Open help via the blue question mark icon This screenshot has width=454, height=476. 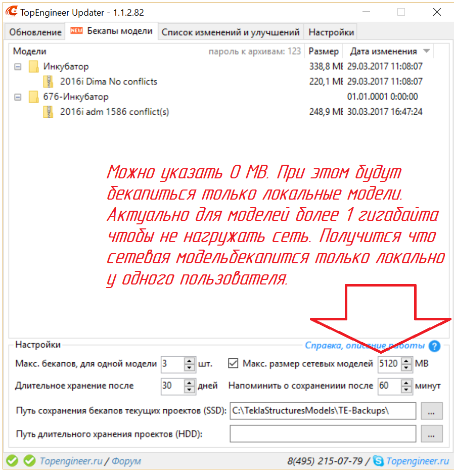pyautogui.click(x=435, y=346)
